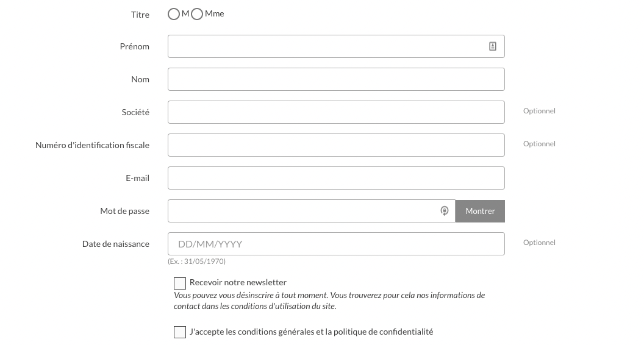Click the Prénom field label

[x=135, y=46]
